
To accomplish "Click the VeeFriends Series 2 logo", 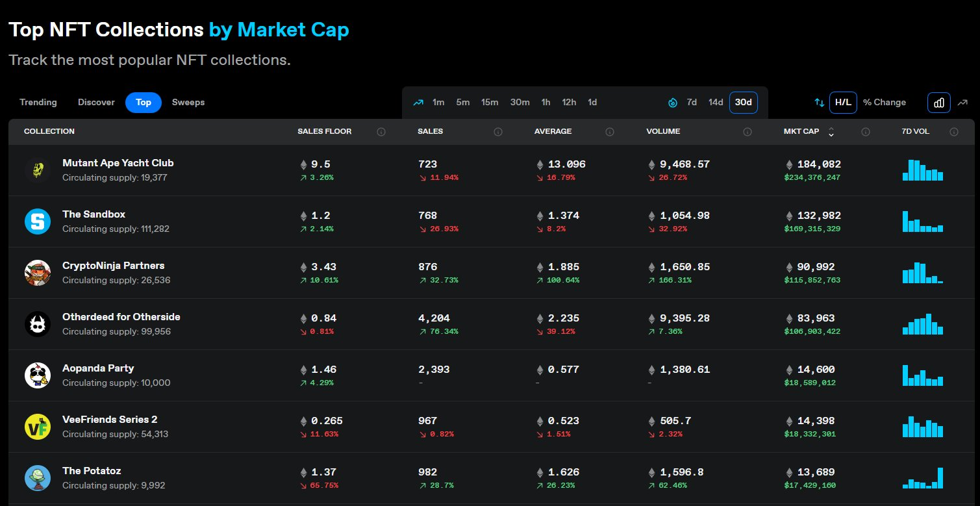I will click(x=38, y=427).
